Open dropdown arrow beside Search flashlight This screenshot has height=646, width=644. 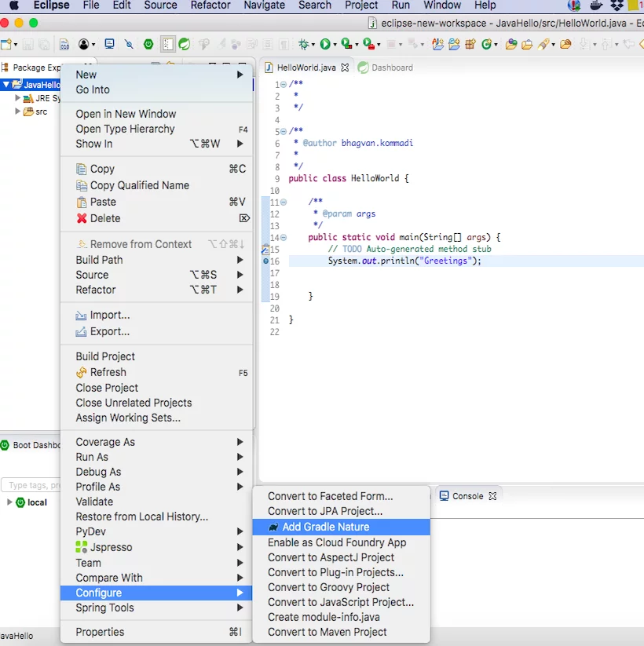tap(554, 45)
